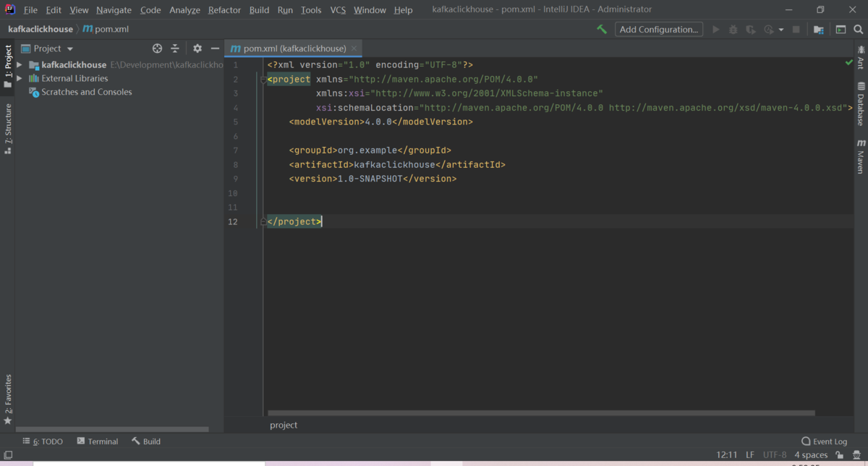Click the editor horizontal scrollbar
The image size is (868, 466).
tap(542, 413)
